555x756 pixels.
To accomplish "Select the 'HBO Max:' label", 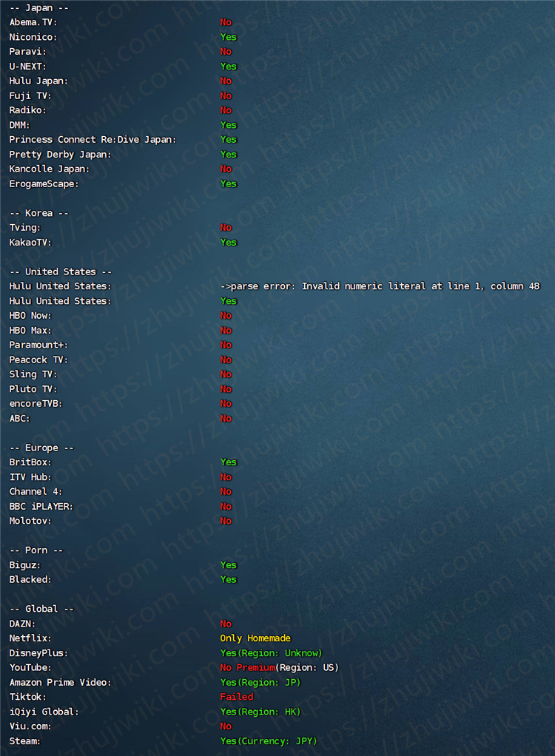I will (x=30, y=331).
